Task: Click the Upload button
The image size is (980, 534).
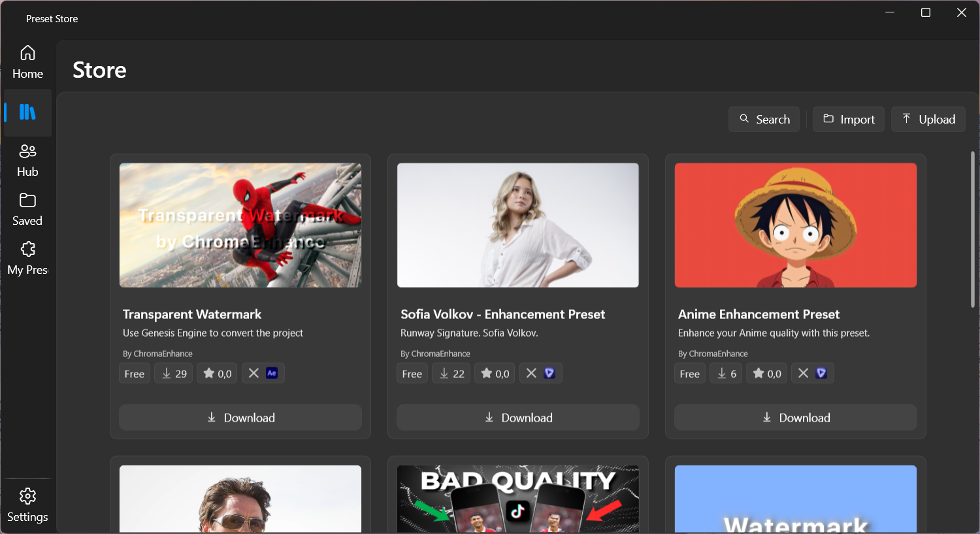Action: pos(928,120)
